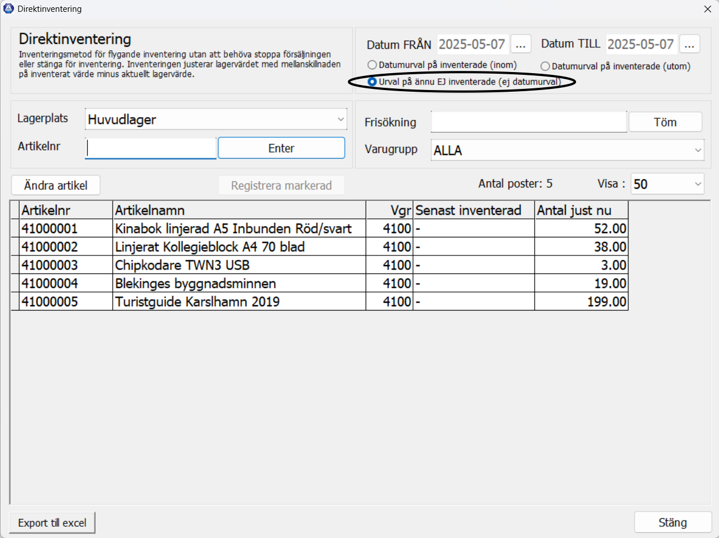Click the Ändra artikel button
719x538 pixels.
(x=55, y=185)
